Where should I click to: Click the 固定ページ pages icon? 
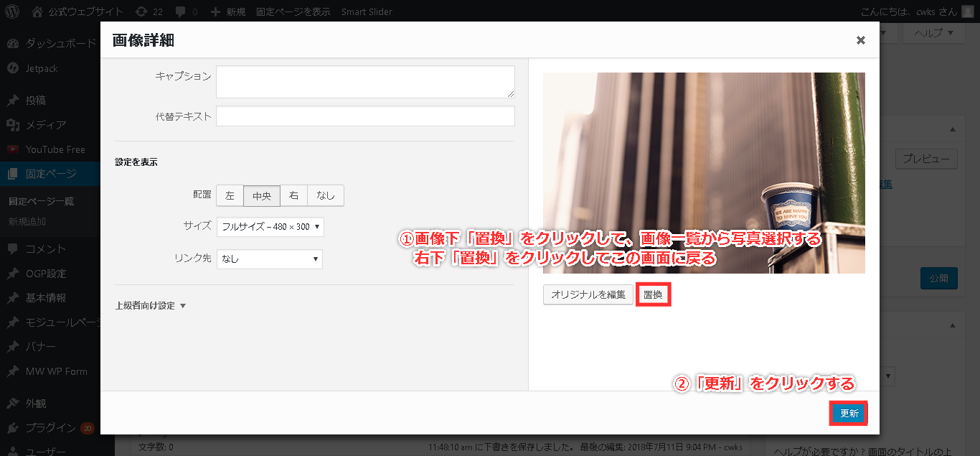coord(13,174)
